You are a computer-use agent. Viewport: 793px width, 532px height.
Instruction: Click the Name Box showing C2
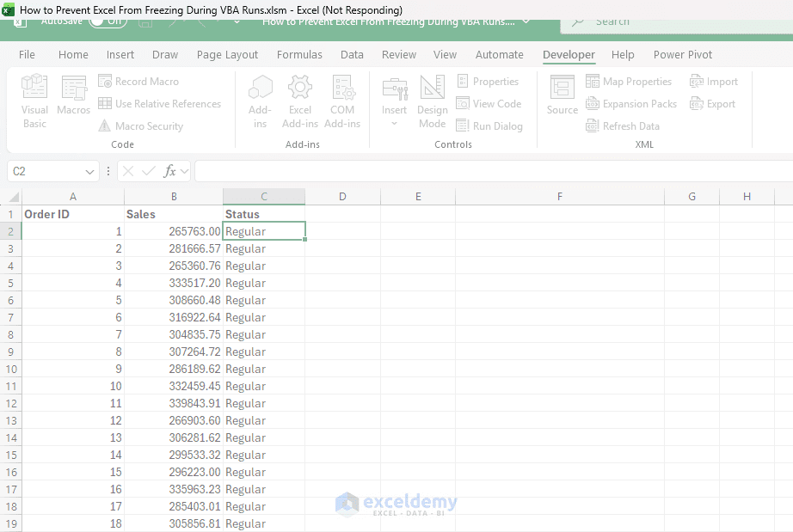(46, 171)
